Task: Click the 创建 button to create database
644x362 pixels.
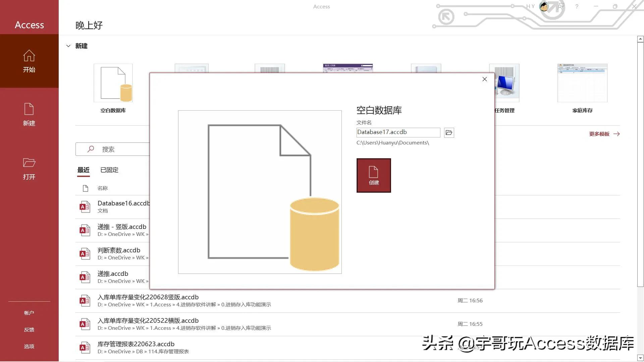Action: point(373,175)
